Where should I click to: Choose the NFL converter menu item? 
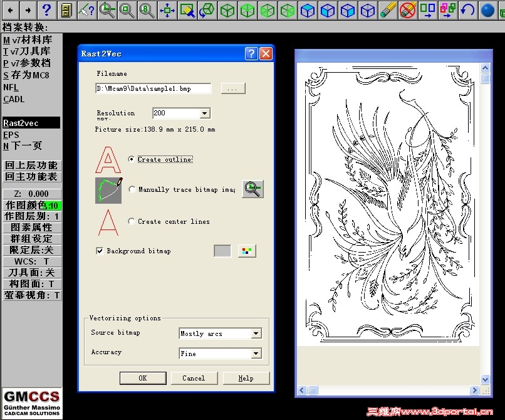click(11, 87)
